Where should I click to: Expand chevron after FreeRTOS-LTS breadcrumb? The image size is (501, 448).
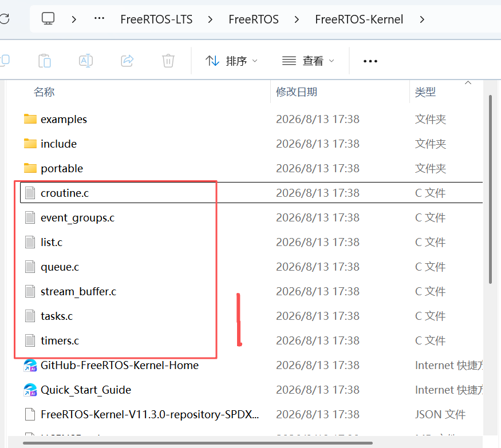pyautogui.click(x=210, y=19)
